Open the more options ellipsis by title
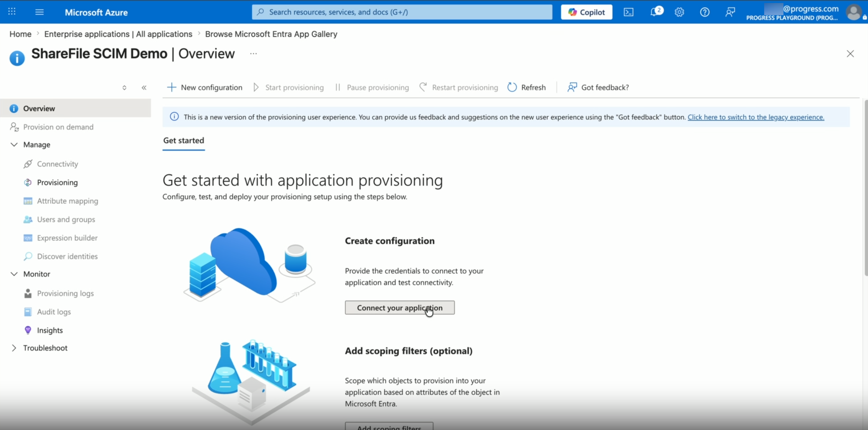This screenshot has width=868, height=430. pos(254,54)
